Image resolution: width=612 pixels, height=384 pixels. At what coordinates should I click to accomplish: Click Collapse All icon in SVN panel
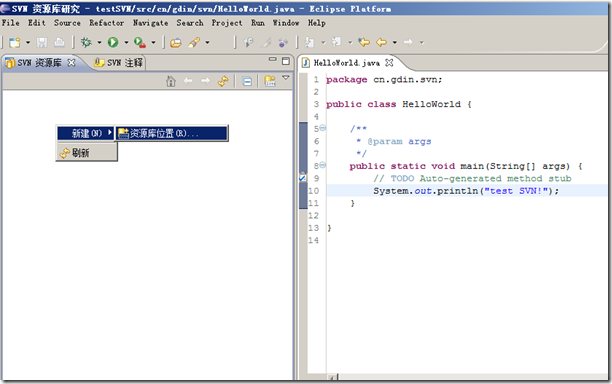[x=247, y=81]
